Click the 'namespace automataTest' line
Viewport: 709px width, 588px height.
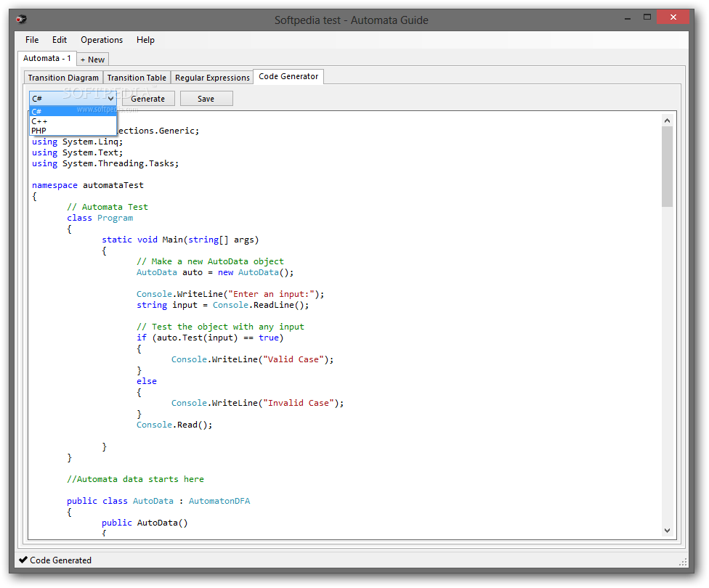88,185
